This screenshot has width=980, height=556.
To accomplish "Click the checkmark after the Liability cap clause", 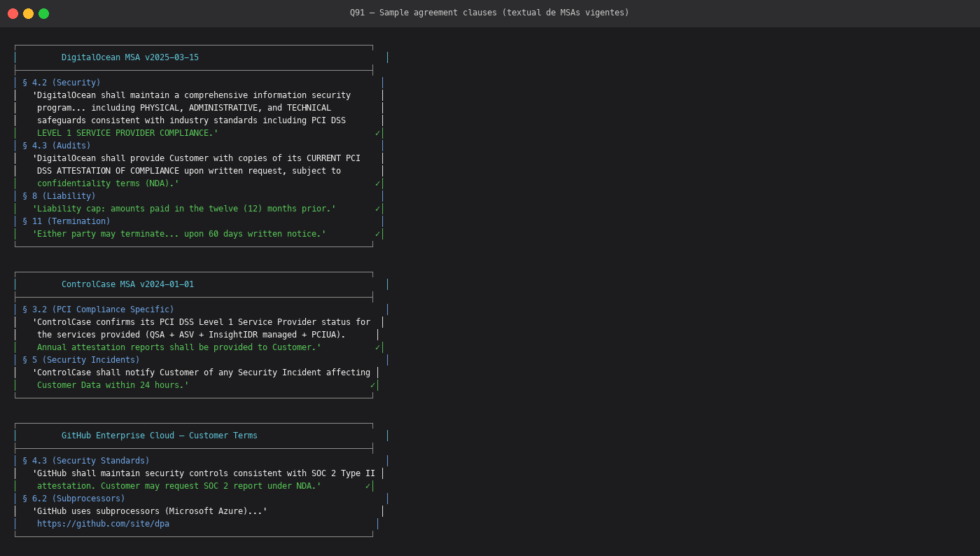I will 378,209.
